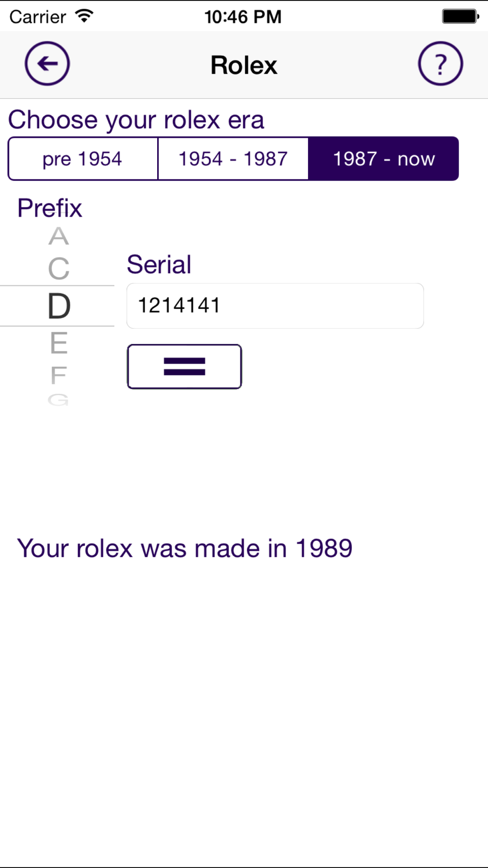Open help with the question mark icon

[440, 64]
